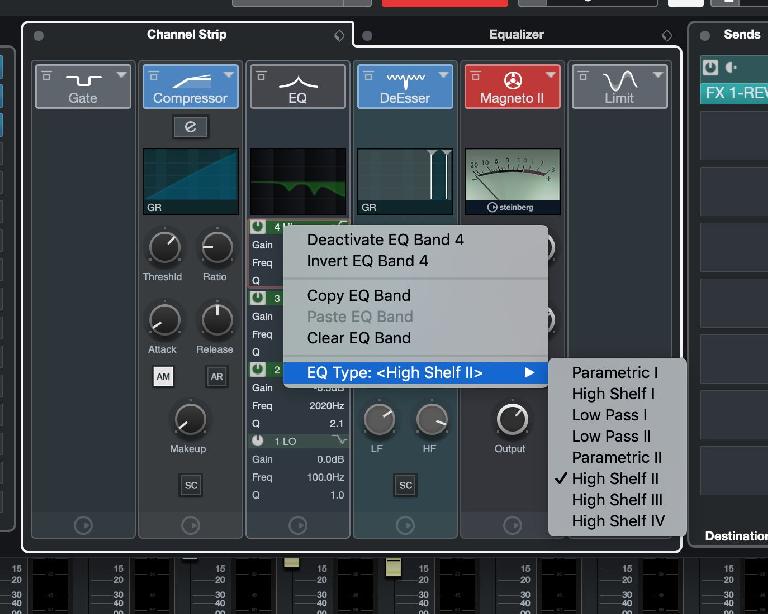The height and width of the screenshot is (614, 768).
Task: Open the Sends section header
Action: 742,34
